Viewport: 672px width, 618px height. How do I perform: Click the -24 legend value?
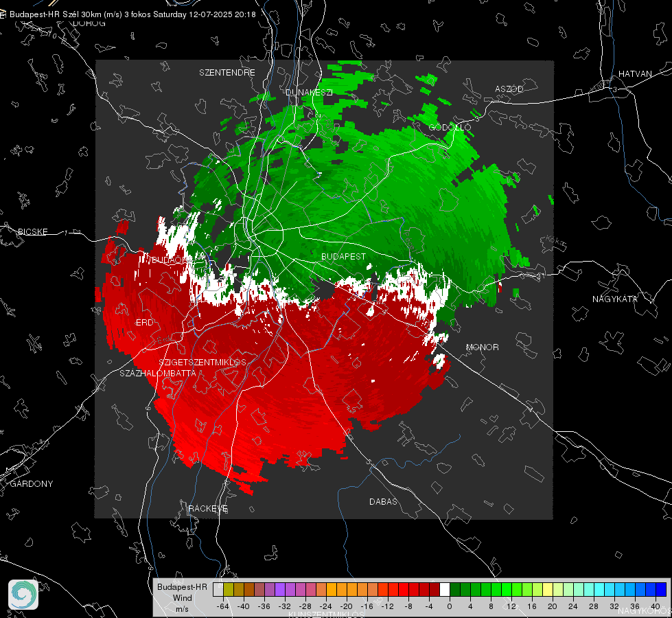click(326, 606)
